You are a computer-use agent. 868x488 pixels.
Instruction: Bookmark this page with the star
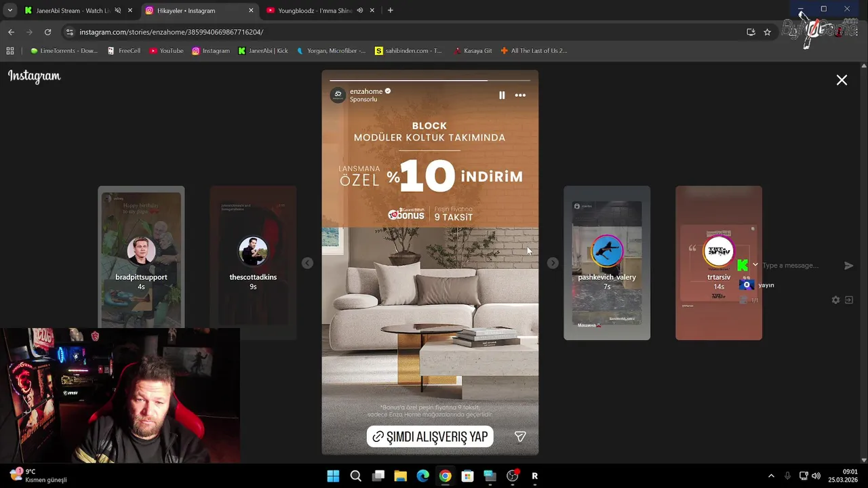pyautogui.click(x=767, y=32)
